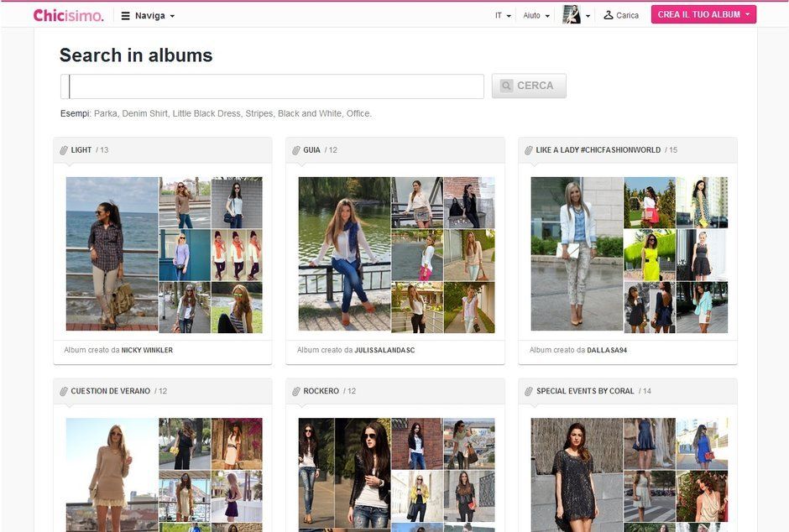Open the CUESTION DE VERANO album title
This screenshot has width=789, height=532.
[110, 391]
